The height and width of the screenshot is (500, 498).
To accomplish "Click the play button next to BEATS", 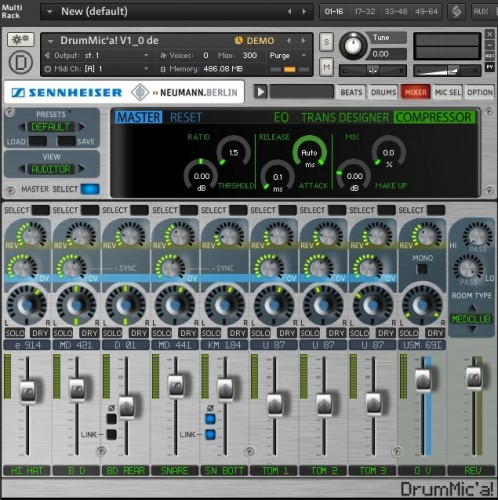I will (260, 92).
